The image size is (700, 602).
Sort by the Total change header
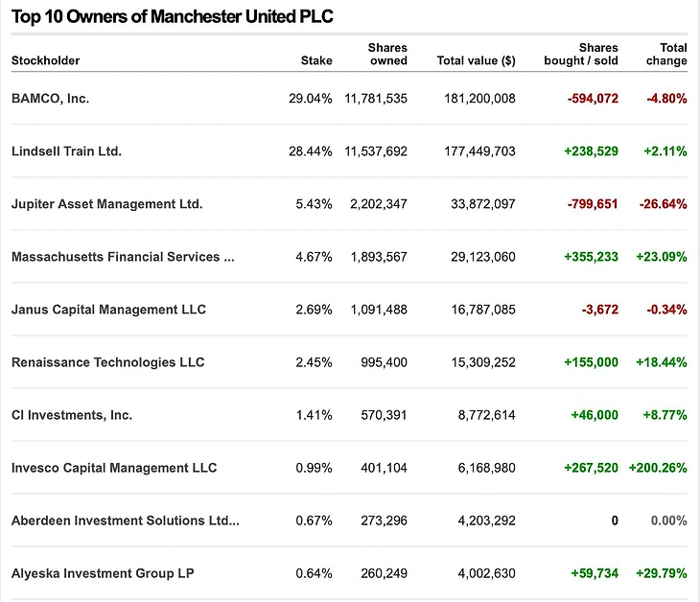(x=666, y=54)
